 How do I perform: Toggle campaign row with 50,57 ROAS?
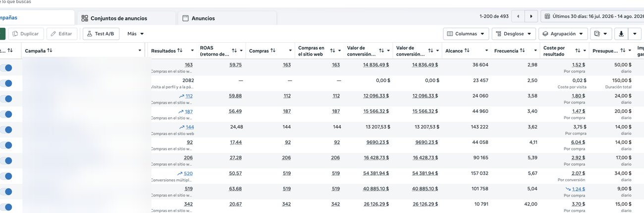click(6, 176)
